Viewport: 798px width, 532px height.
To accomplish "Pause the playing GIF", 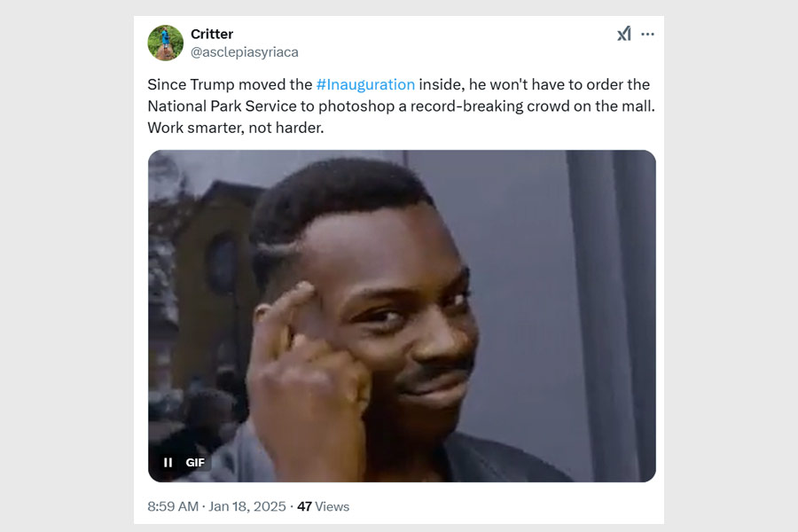I will pos(168,462).
